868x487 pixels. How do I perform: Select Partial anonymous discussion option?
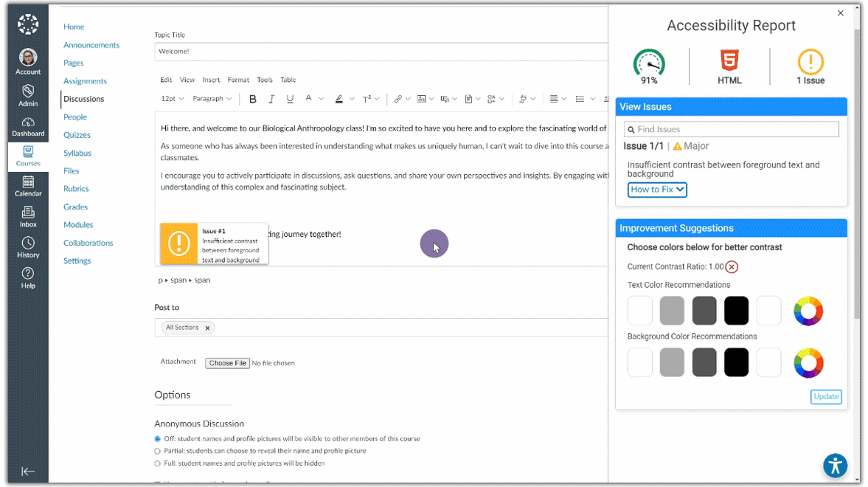[157, 451]
